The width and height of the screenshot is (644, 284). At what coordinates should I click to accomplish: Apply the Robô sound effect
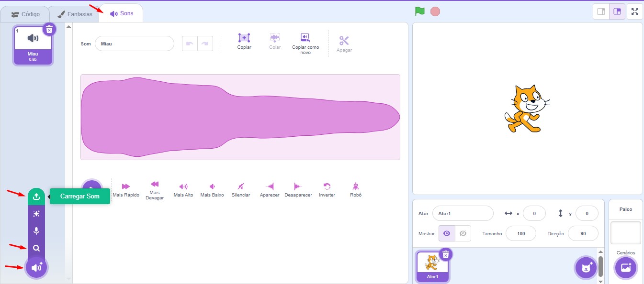coord(355,189)
